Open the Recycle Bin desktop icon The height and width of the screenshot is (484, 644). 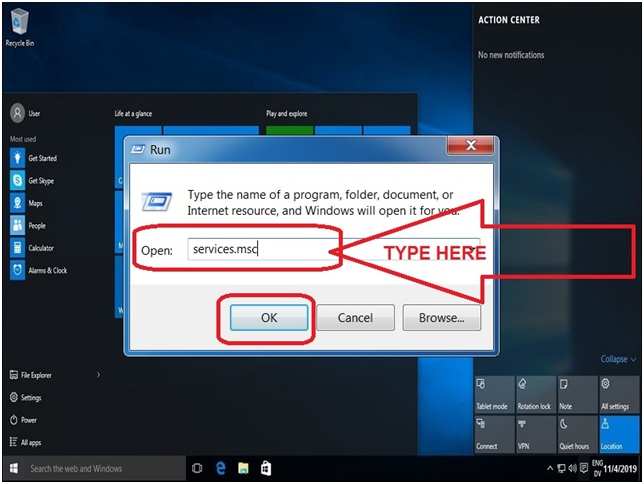click(x=19, y=28)
